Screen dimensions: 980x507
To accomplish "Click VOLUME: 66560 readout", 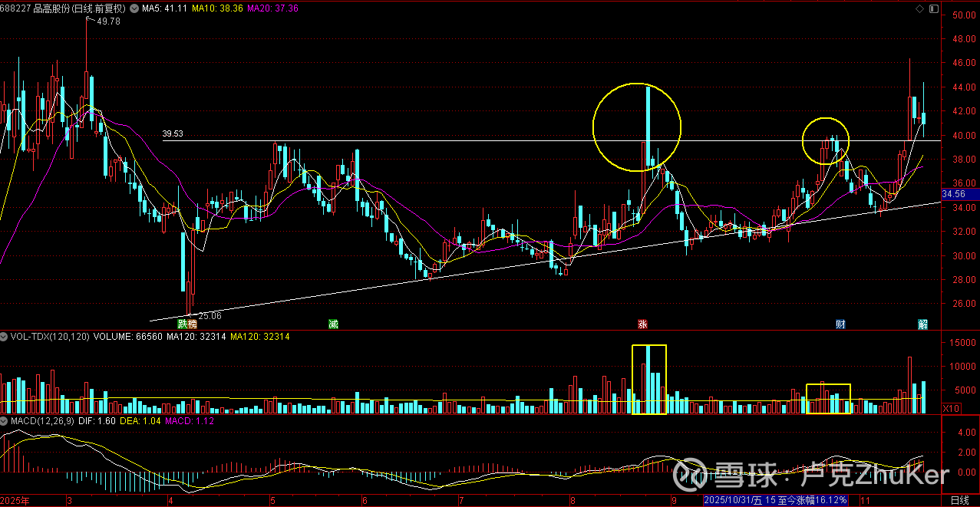I will 129,337.
